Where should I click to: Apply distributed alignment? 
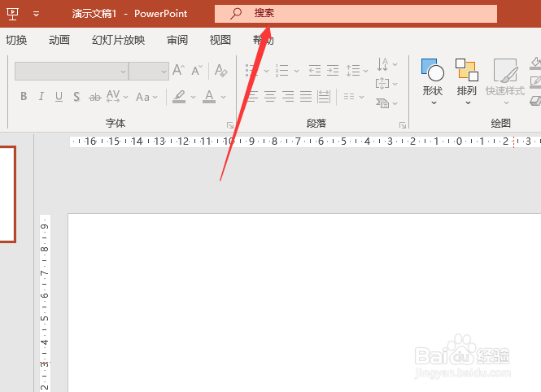tap(324, 97)
